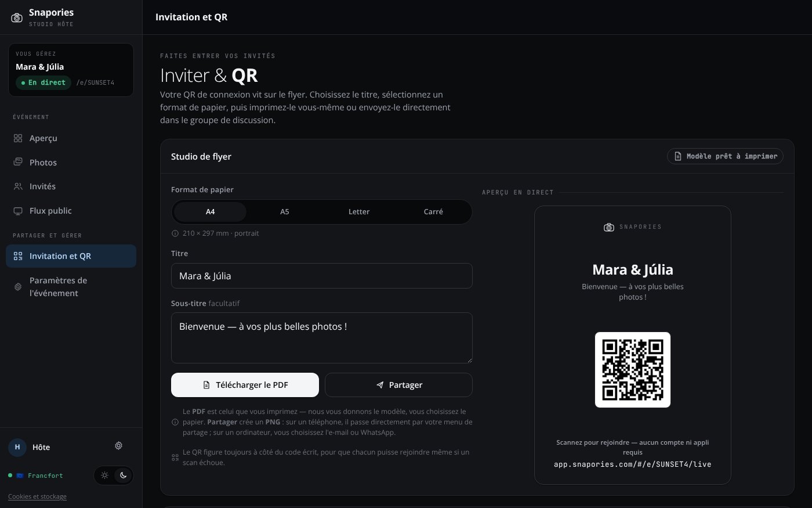Select Invitation et QR menu item

(x=71, y=256)
